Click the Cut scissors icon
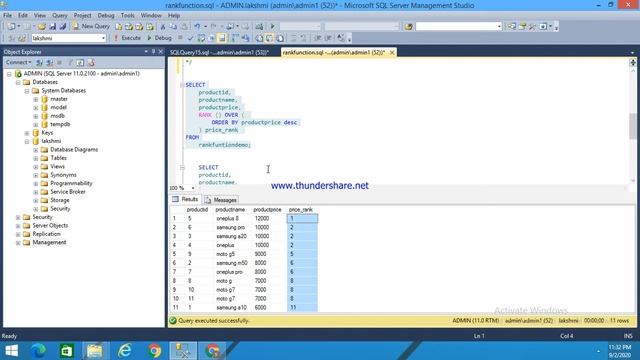640x360 pixels. [x=163, y=27]
